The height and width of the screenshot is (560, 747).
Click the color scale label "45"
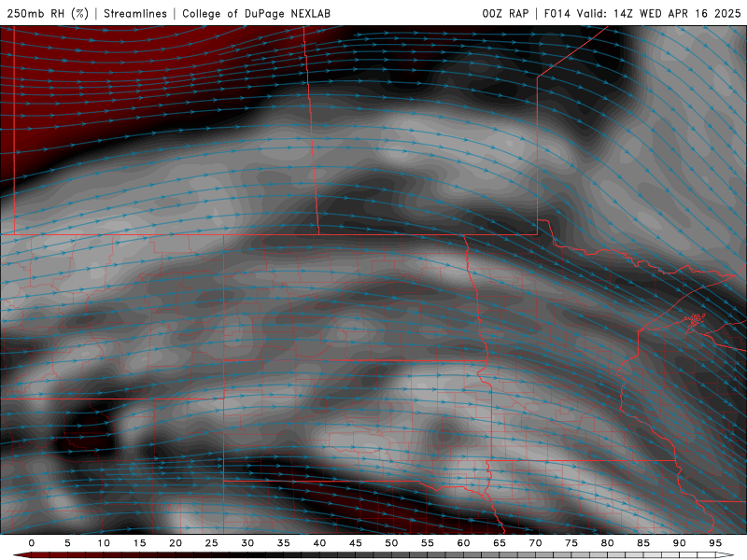coord(356,543)
